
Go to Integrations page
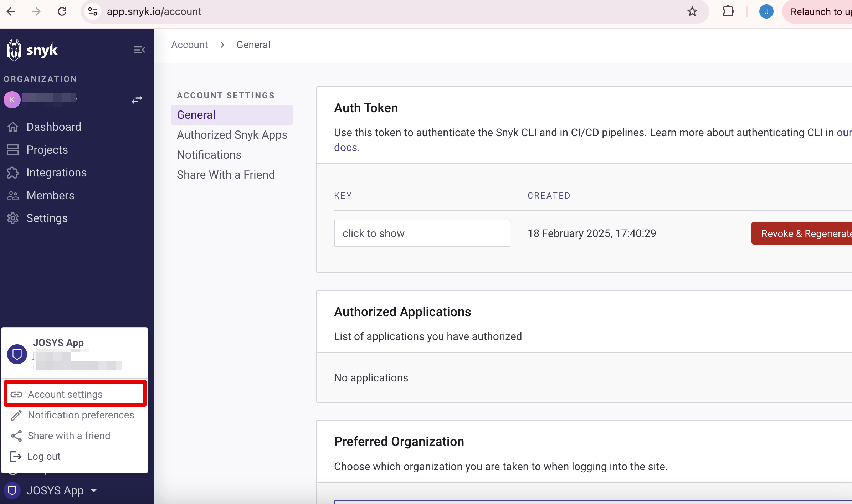56,173
